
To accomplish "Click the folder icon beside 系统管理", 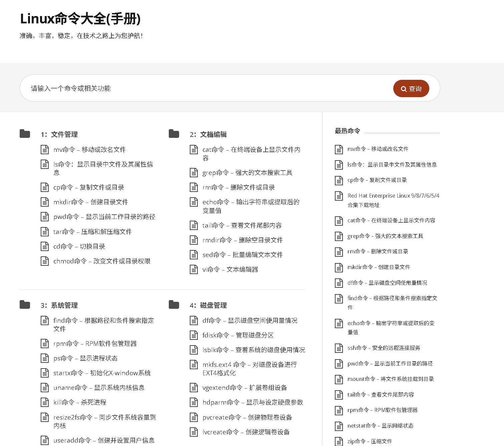I will coord(25,305).
